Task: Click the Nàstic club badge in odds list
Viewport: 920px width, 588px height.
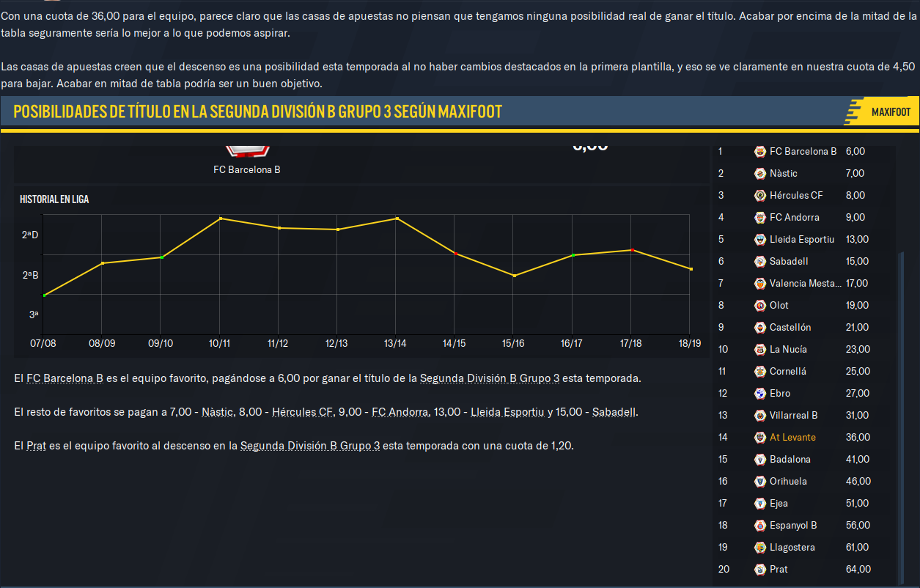Action: point(760,174)
